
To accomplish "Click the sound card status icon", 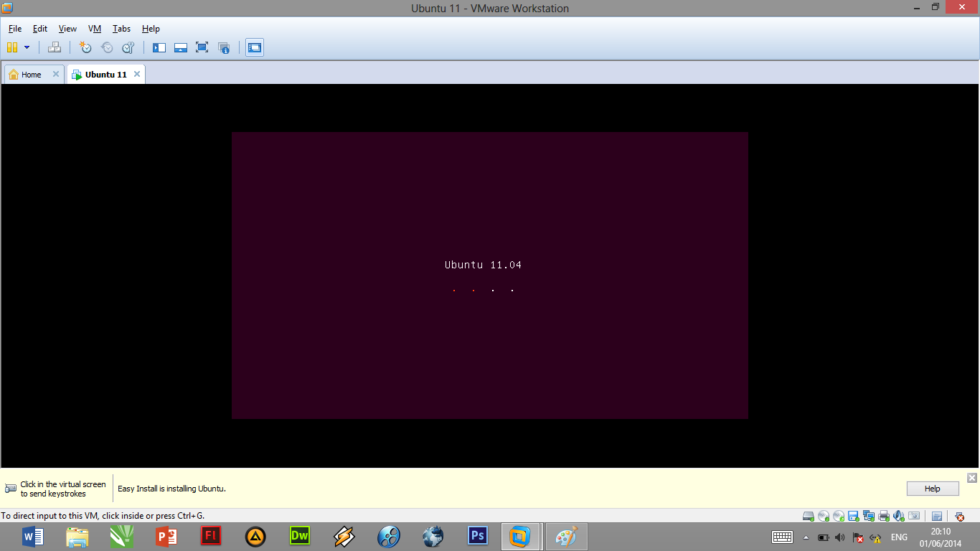I will point(899,516).
